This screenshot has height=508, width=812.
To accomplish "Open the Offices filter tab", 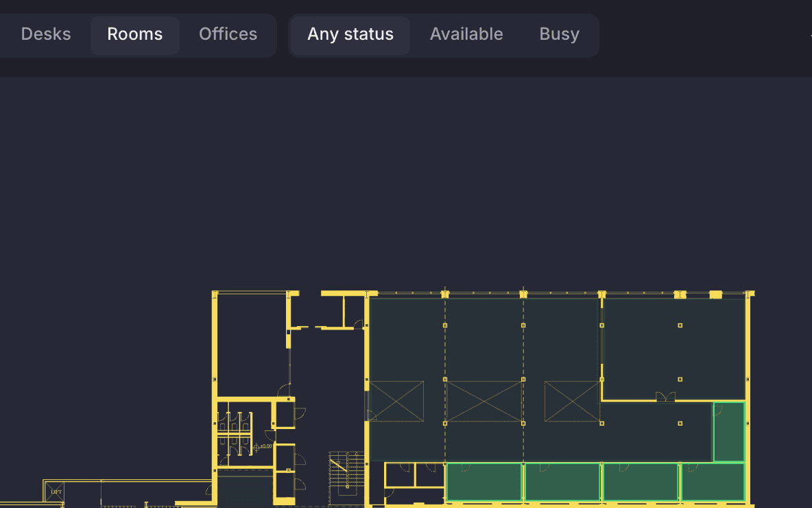I will click(228, 34).
